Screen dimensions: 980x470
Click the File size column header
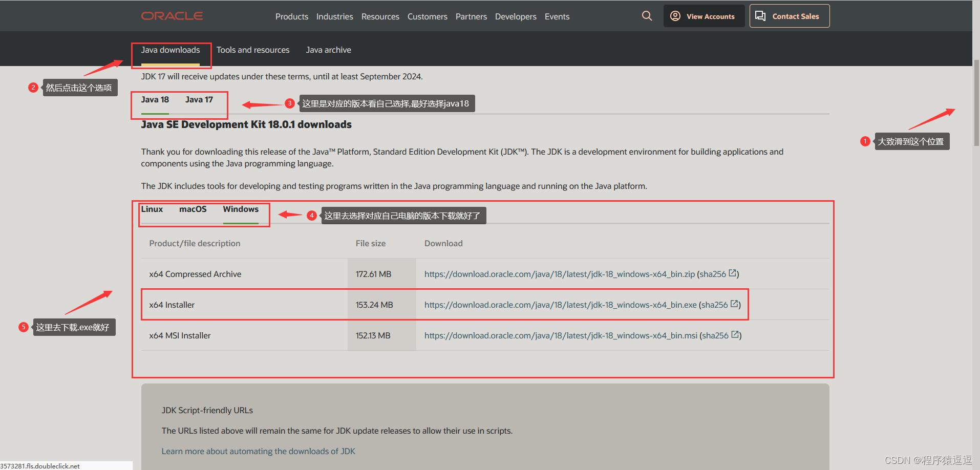[371, 243]
